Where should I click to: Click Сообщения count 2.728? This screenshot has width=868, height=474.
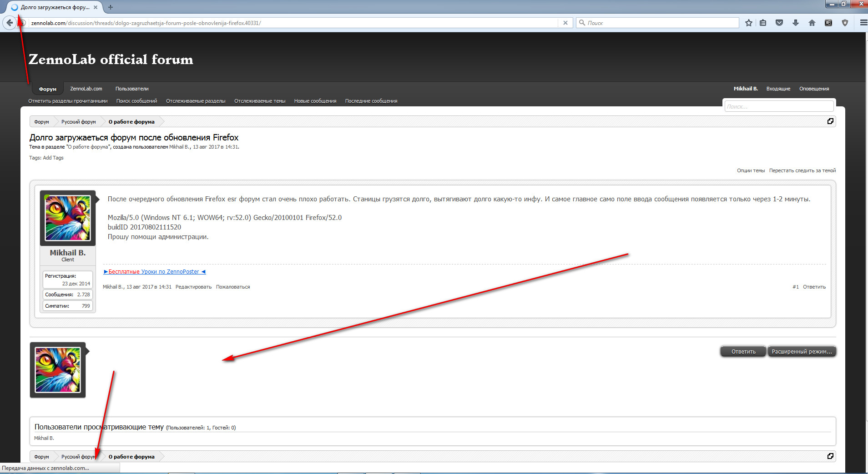tap(84, 294)
